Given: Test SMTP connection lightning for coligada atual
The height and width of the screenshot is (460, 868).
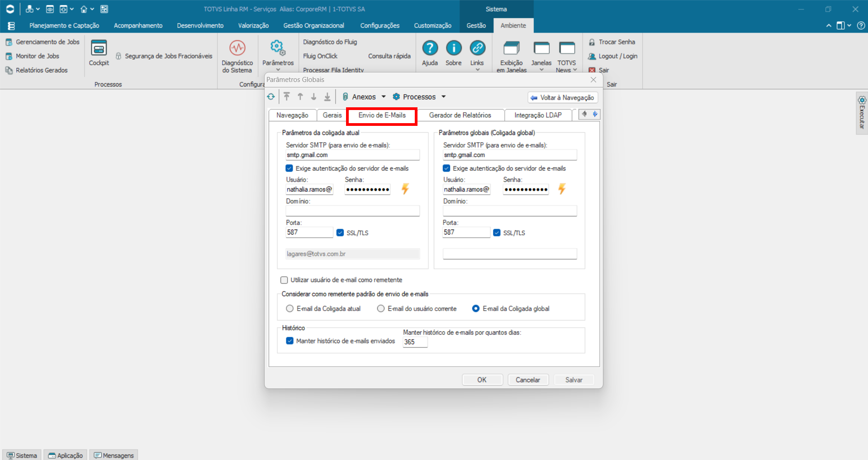Looking at the screenshot, I should (405, 189).
